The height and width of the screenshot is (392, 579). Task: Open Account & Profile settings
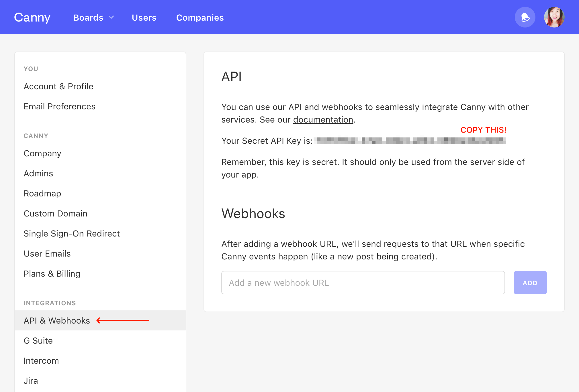58,86
